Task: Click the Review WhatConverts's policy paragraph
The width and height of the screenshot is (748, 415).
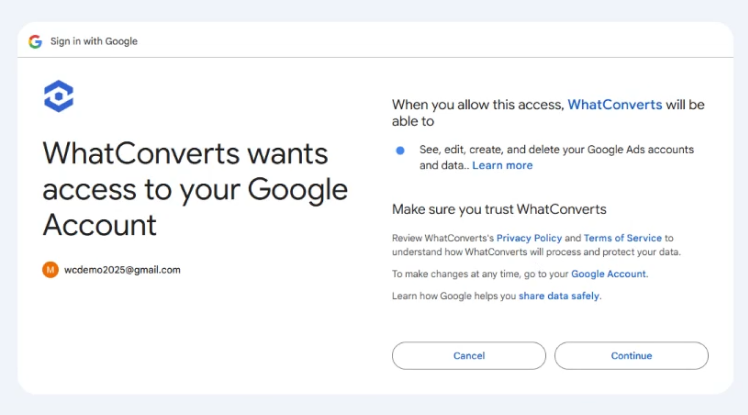Action: [x=536, y=245]
